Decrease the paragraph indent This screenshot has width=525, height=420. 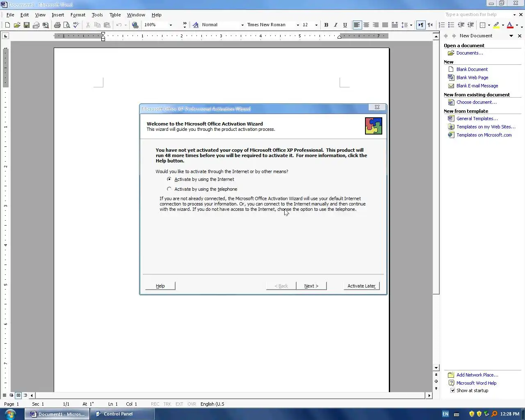461,25
